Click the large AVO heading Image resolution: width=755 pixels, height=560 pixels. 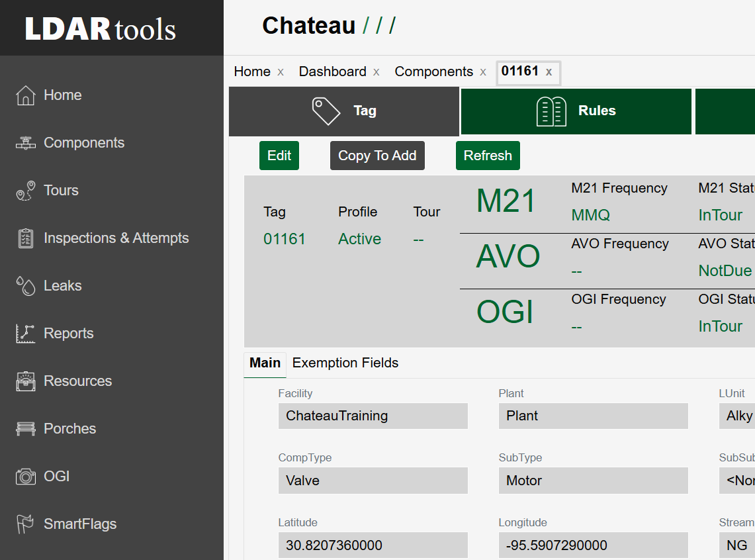(x=508, y=256)
